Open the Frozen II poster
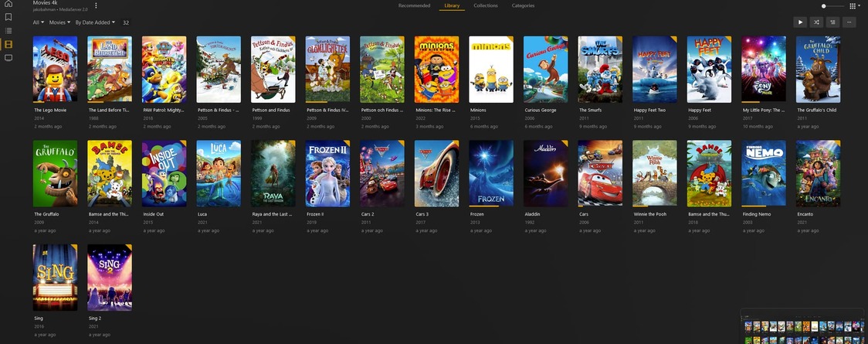 point(327,173)
